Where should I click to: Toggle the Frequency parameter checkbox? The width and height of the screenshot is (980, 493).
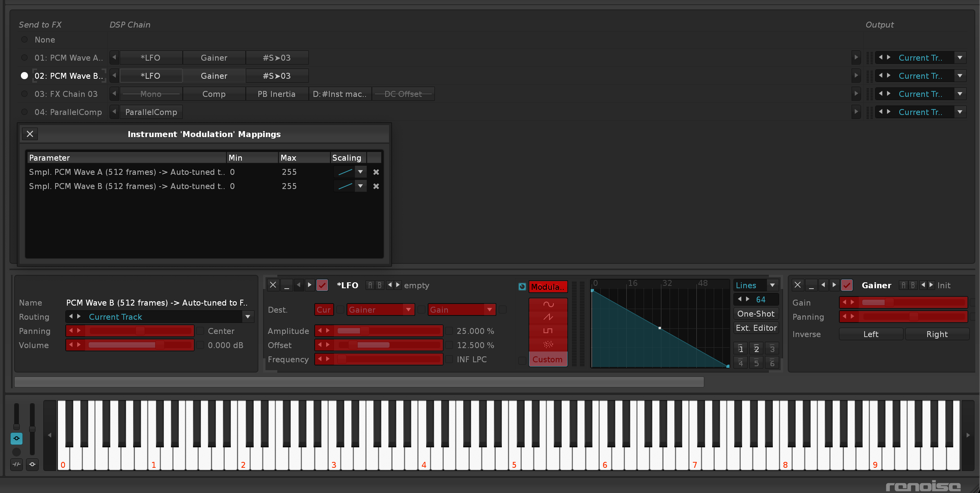pyautogui.click(x=449, y=359)
